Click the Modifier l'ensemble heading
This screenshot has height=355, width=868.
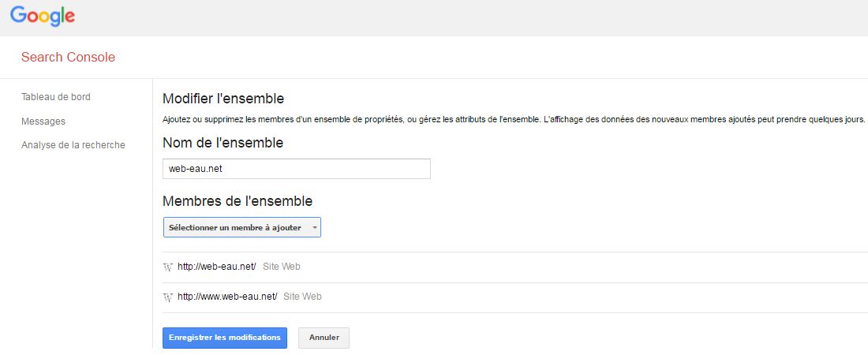coord(223,99)
